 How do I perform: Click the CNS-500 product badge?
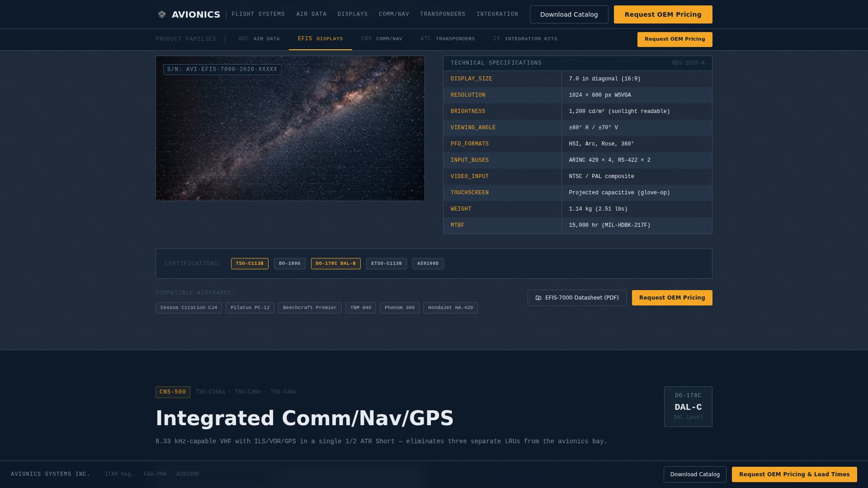coord(173,392)
